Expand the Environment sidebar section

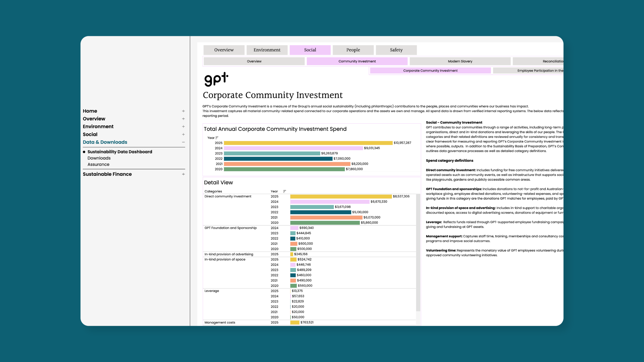183,127
